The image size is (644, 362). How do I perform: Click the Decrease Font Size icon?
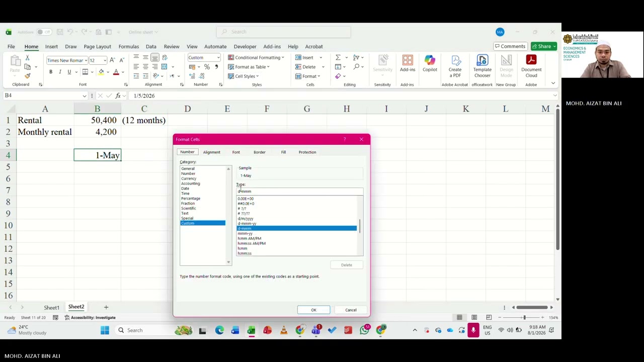coord(122,60)
